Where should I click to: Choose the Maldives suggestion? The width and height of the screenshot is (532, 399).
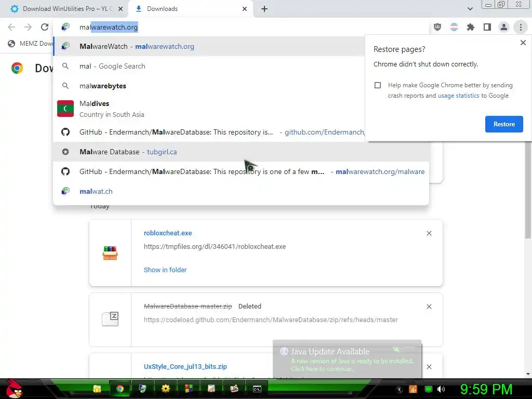[x=209, y=109]
